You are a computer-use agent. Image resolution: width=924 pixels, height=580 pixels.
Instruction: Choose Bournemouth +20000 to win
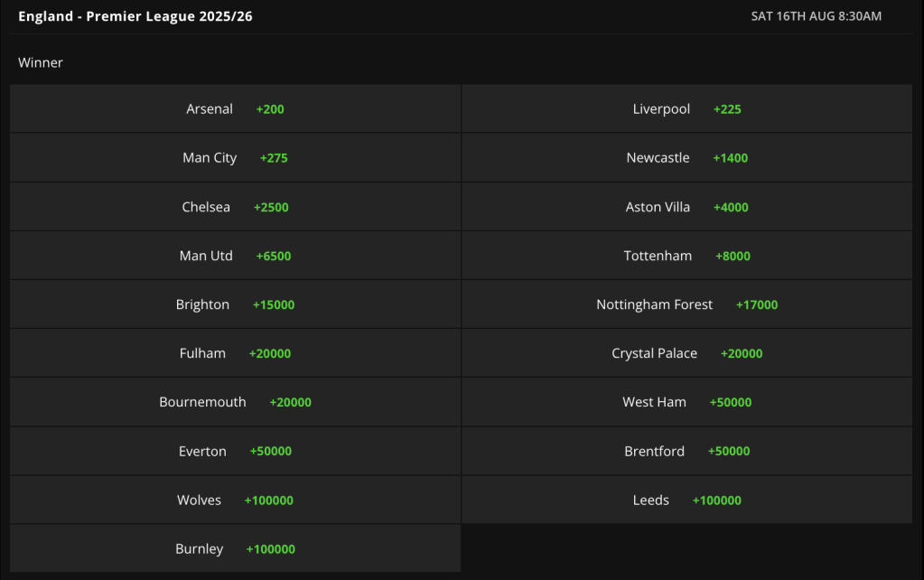235,402
